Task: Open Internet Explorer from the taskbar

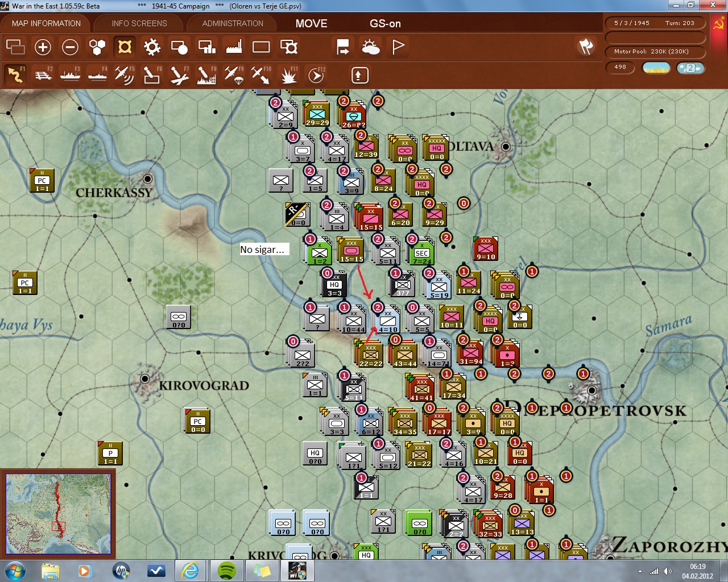Action: (x=191, y=571)
